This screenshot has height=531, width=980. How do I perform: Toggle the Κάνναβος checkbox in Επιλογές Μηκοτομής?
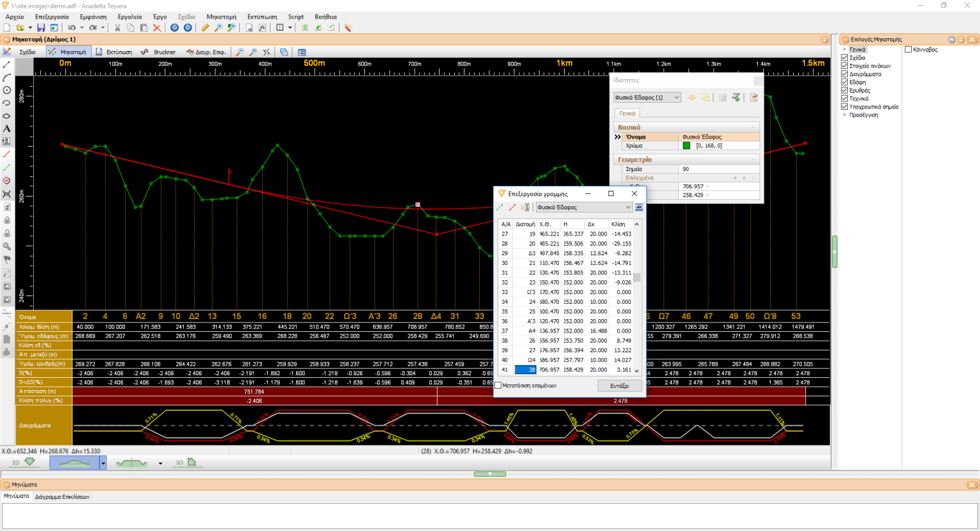point(908,50)
